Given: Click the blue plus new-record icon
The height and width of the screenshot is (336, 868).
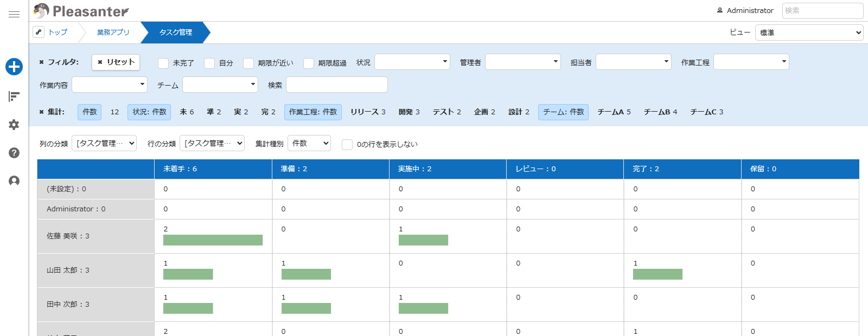Looking at the screenshot, I should pos(14,67).
